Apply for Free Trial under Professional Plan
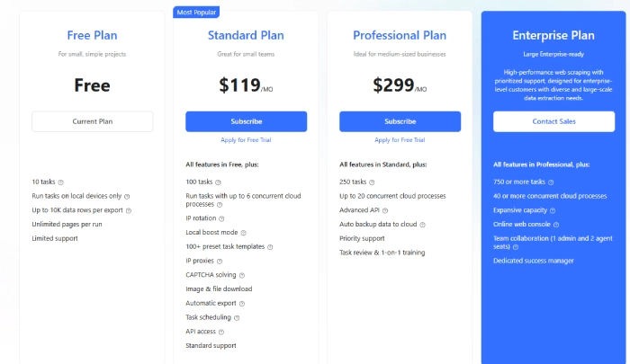This screenshot has height=364, width=630. click(x=400, y=140)
